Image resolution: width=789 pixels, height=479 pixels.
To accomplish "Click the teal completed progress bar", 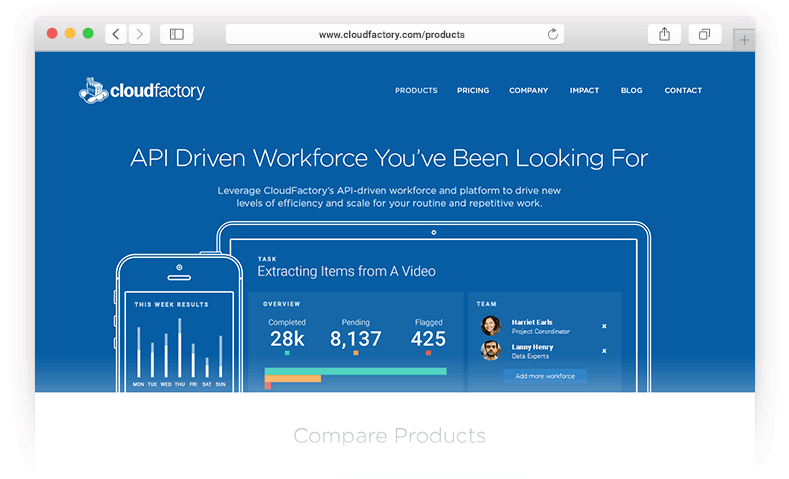I will tap(355, 371).
